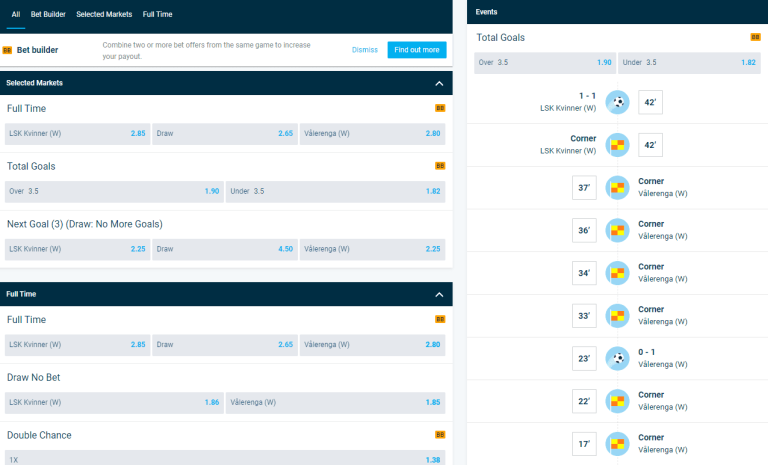
Task: Click the BB icon in Events Total Goals
Action: tap(755, 37)
